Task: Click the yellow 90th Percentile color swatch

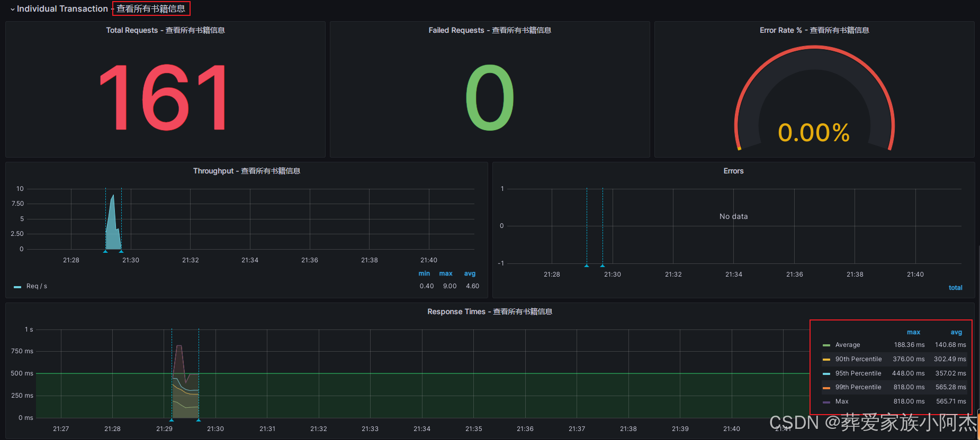Action: pos(826,360)
